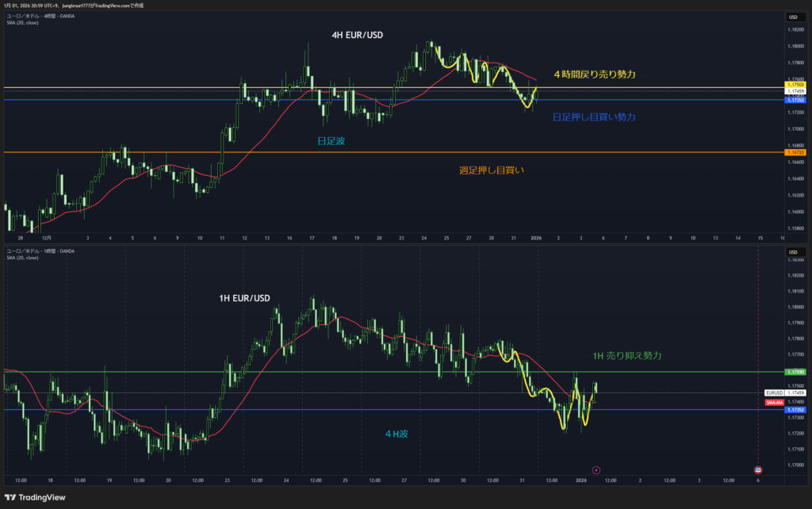Select the orange '週足押し目買い' annotation
This screenshot has height=509, width=812.
click(x=492, y=170)
